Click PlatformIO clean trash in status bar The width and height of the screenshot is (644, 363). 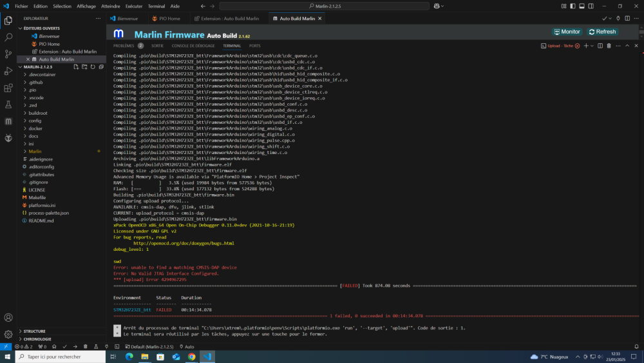pyautogui.click(x=86, y=346)
